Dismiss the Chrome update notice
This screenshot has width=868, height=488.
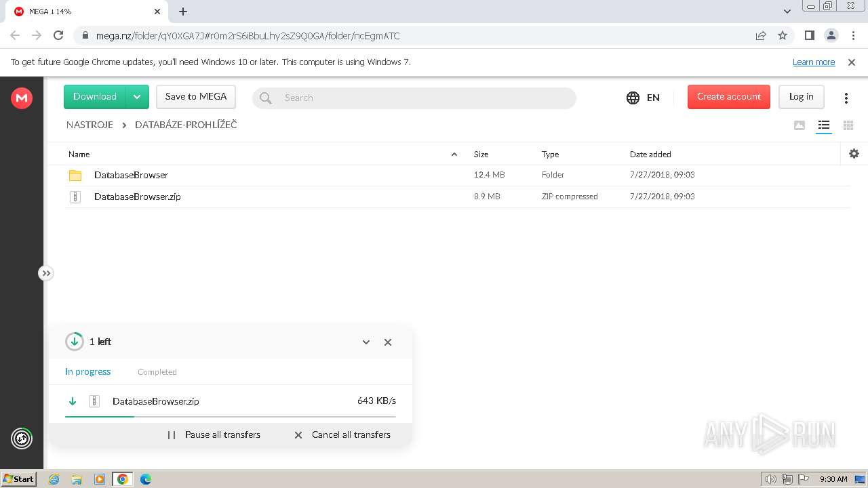pos(852,62)
